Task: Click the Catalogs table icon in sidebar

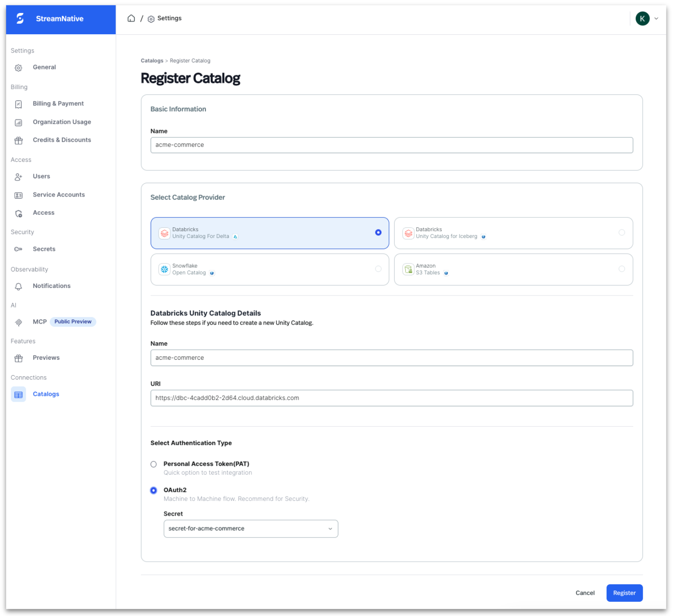Action: [18, 394]
